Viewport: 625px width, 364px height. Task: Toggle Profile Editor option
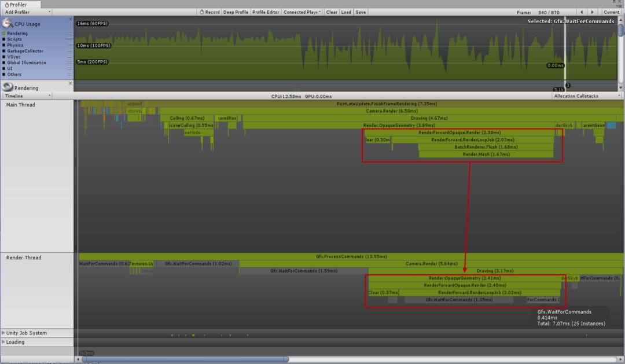pyautogui.click(x=266, y=12)
